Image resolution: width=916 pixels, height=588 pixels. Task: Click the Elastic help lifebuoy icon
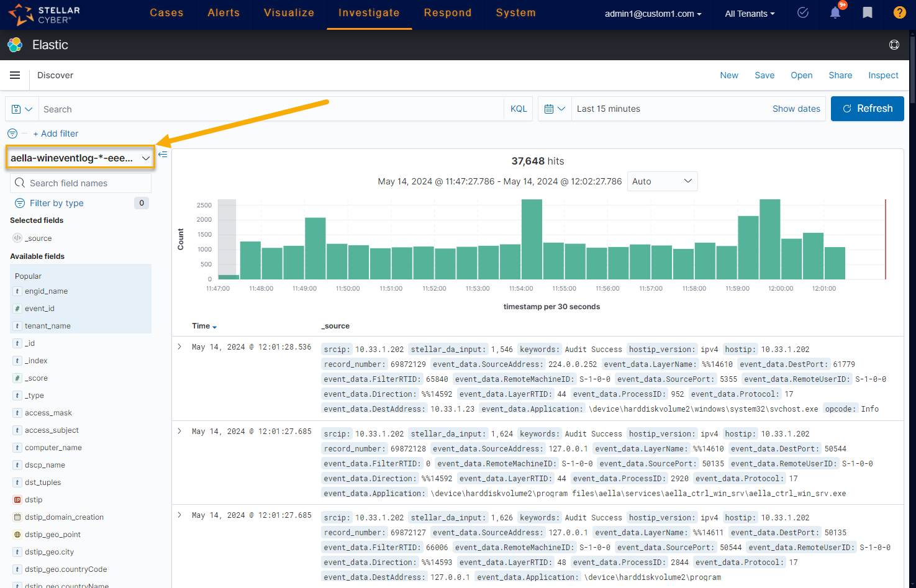tap(894, 45)
